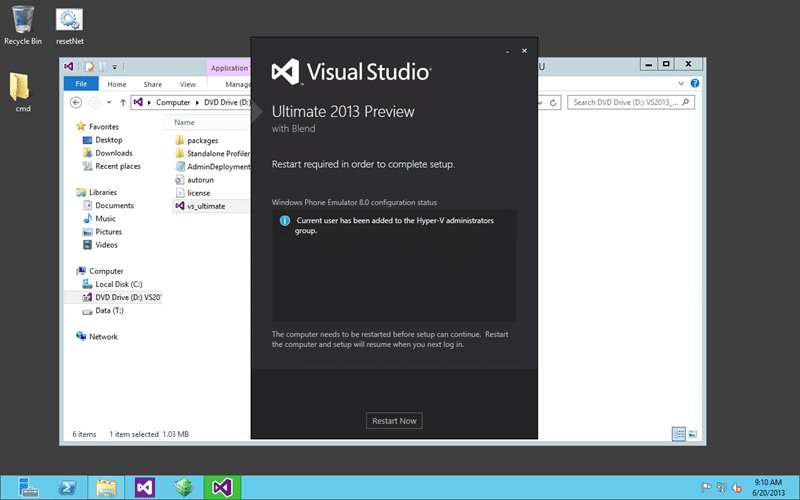
Task: Select the cmd folder on desktop
Action: coord(21,92)
